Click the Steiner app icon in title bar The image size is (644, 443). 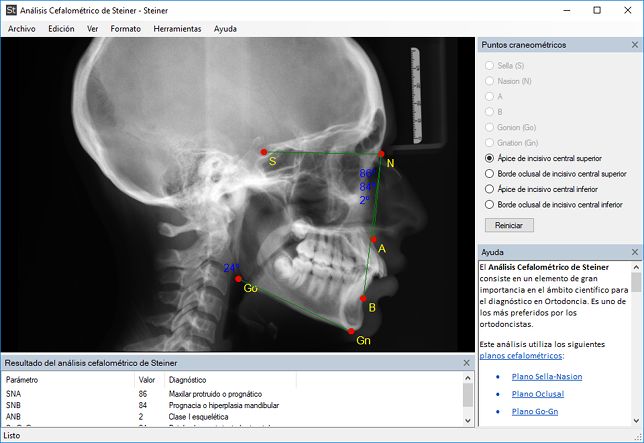pos(11,10)
